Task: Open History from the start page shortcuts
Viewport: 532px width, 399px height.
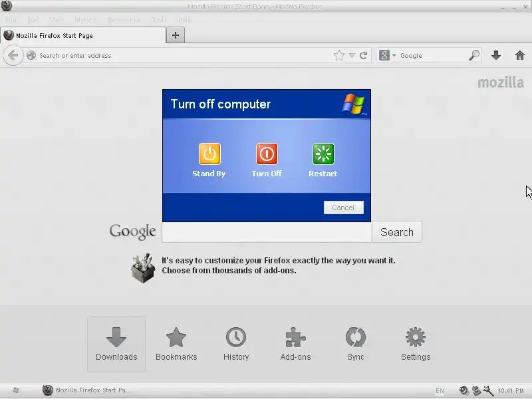Action: click(x=236, y=344)
